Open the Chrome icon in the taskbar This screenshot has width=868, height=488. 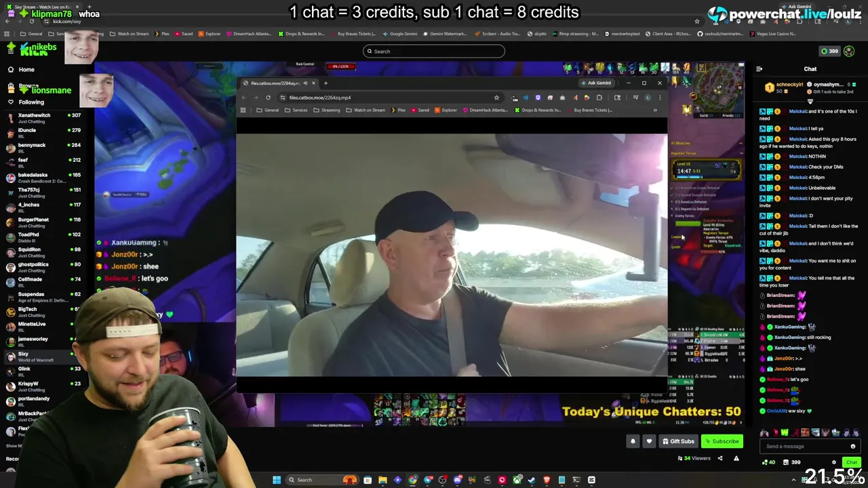pyautogui.click(x=412, y=480)
